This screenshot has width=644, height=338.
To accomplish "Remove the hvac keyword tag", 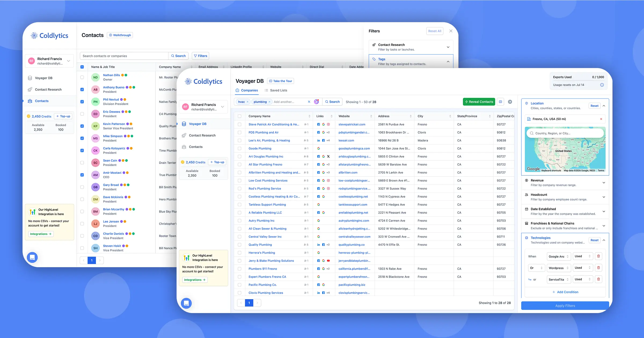I will 247,102.
